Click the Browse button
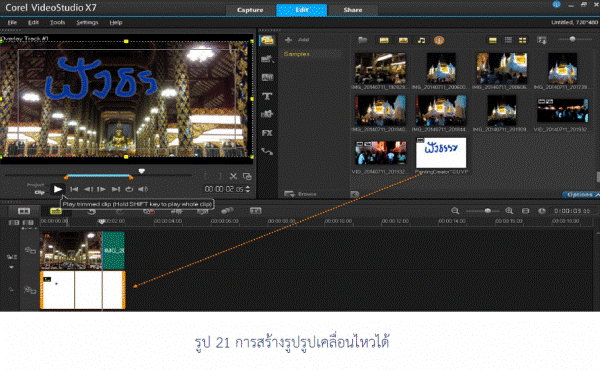The height and width of the screenshot is (370, 600). pyautogui.click(x=301, y=194)
